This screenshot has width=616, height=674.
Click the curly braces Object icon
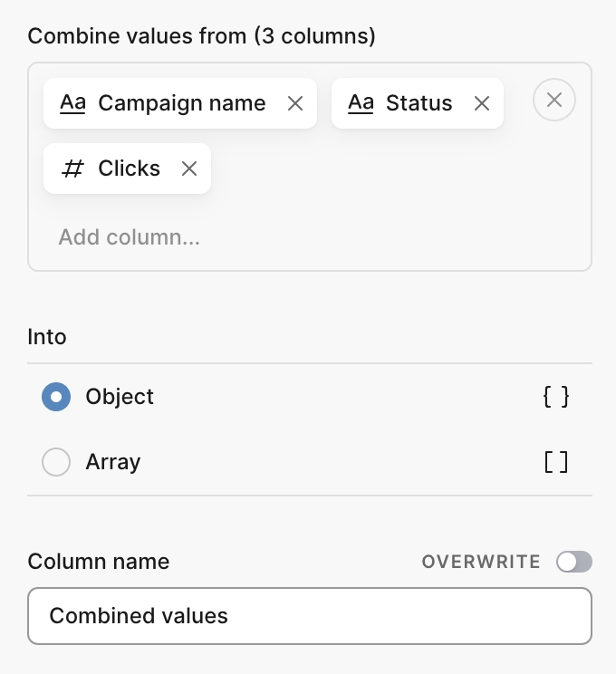(x=556, y=397)
